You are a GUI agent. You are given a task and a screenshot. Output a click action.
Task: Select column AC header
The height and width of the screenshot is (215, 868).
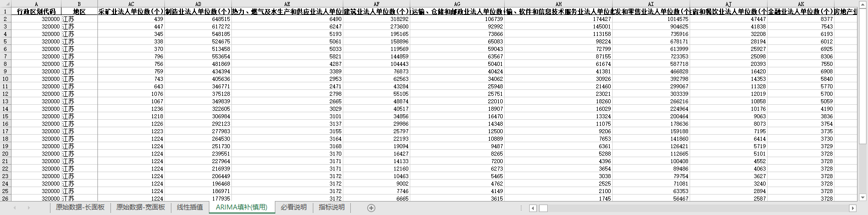pos(131,4)
